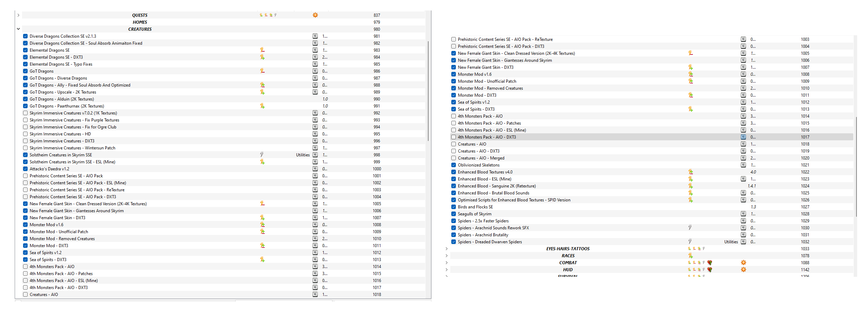Click gray lightning flag on Solstheim Creatures in Skyrim SE
Screen dimensions: 868x311
click(x=261, y=155)
